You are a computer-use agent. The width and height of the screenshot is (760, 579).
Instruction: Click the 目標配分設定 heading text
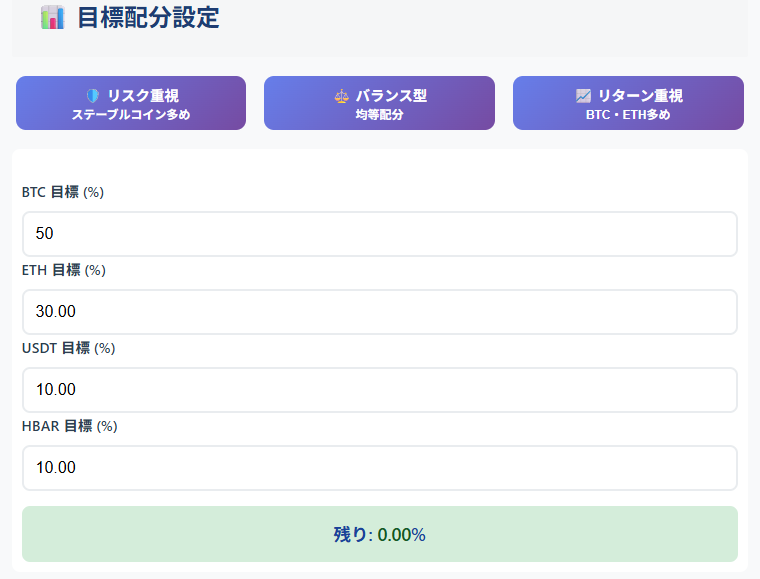coord(148,17)
